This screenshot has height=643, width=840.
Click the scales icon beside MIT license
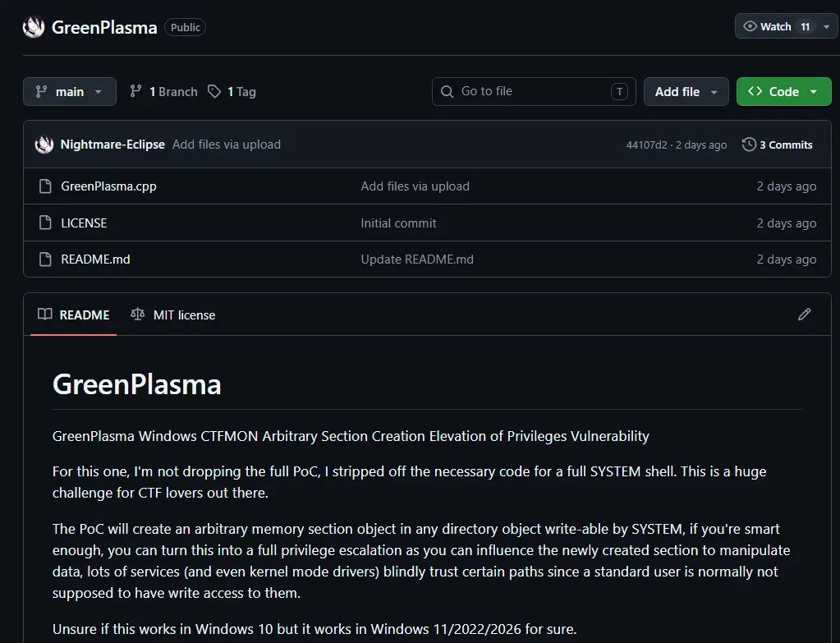pyautogui.click(x=138, y=315)
